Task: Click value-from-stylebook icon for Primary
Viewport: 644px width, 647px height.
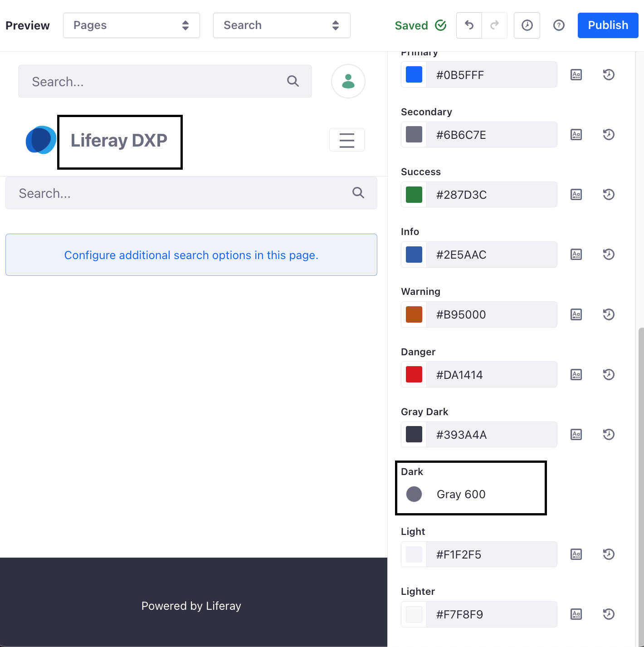Action: tap(576, 74)
